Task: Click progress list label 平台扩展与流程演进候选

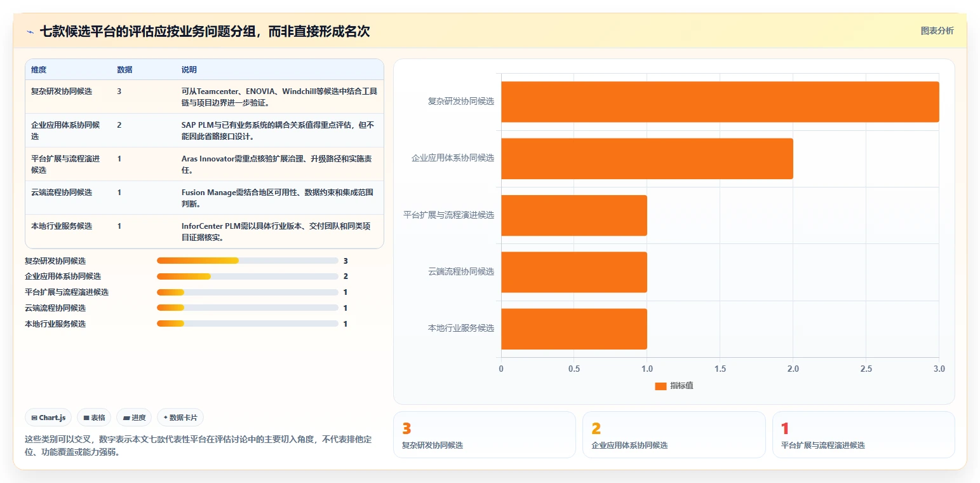Action: click(x=67, y=292)
